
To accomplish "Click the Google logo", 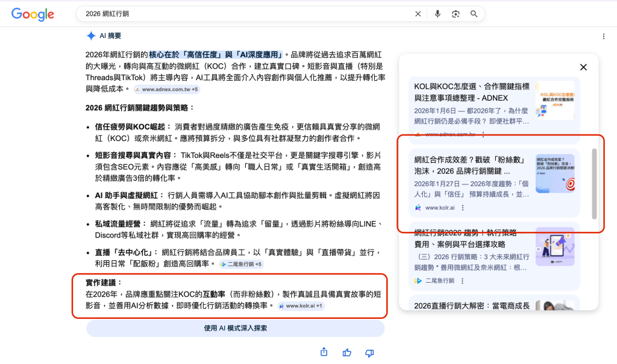I will pyautogui.click(x=33, y=14).
